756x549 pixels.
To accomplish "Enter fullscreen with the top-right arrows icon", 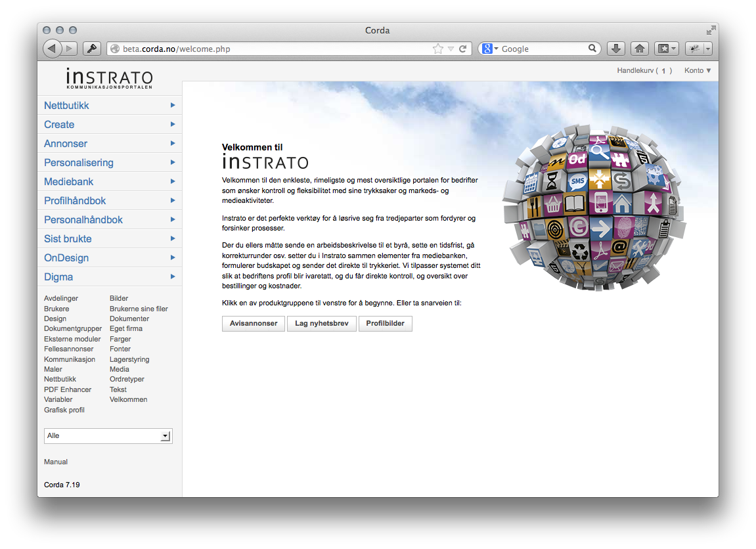I will pyautogui.click(x=711, y=30).
